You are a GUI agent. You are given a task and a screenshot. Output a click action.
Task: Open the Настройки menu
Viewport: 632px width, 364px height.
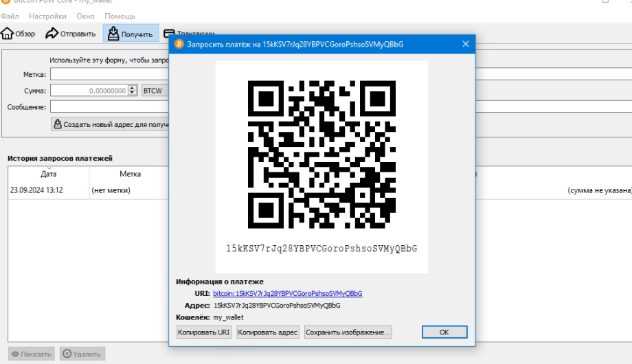tap(47, 16)
